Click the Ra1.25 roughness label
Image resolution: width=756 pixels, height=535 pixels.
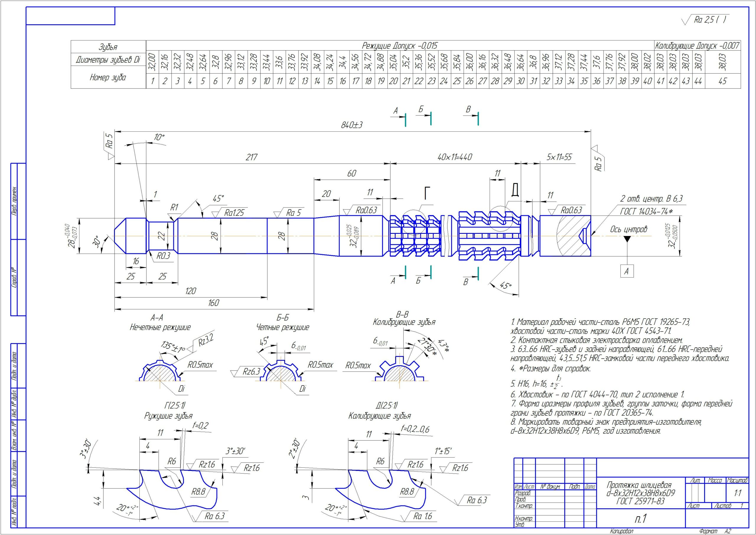[x=234, y=213]
